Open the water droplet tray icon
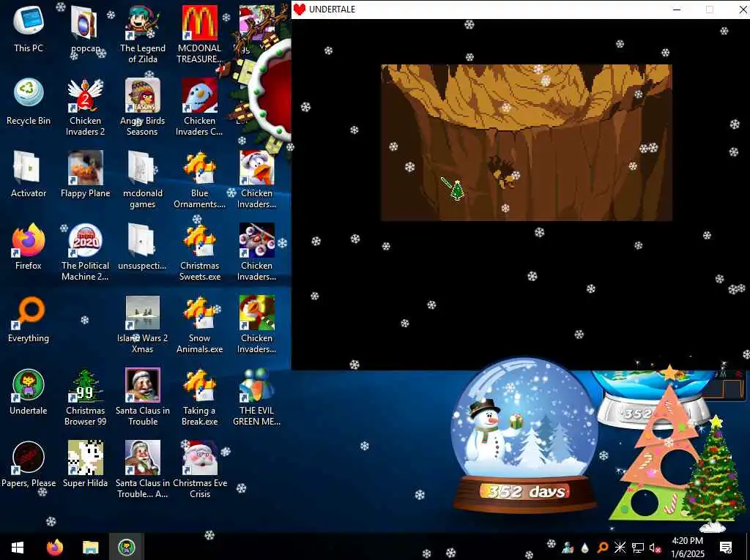This screenshot has height=560, width=750. (x=584, y=548)
